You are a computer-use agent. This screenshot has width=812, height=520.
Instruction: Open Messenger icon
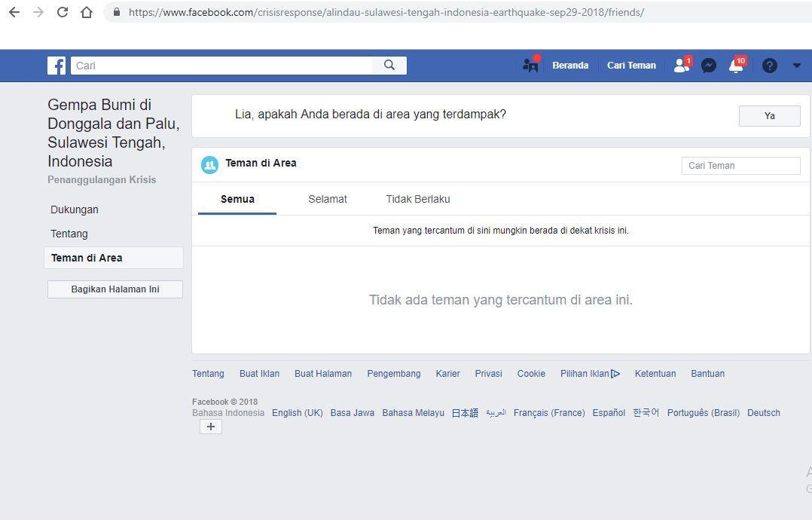point(708,66)
